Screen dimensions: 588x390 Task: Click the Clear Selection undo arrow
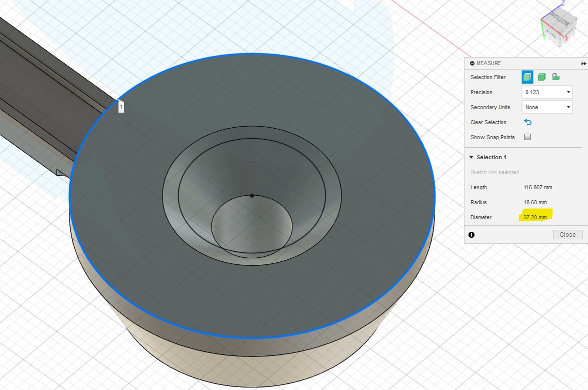pyautogui.click(x=527, y=122)
